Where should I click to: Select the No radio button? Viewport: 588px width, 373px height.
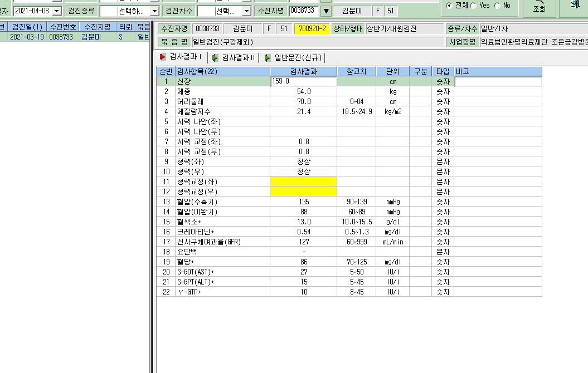coord(497,6)
